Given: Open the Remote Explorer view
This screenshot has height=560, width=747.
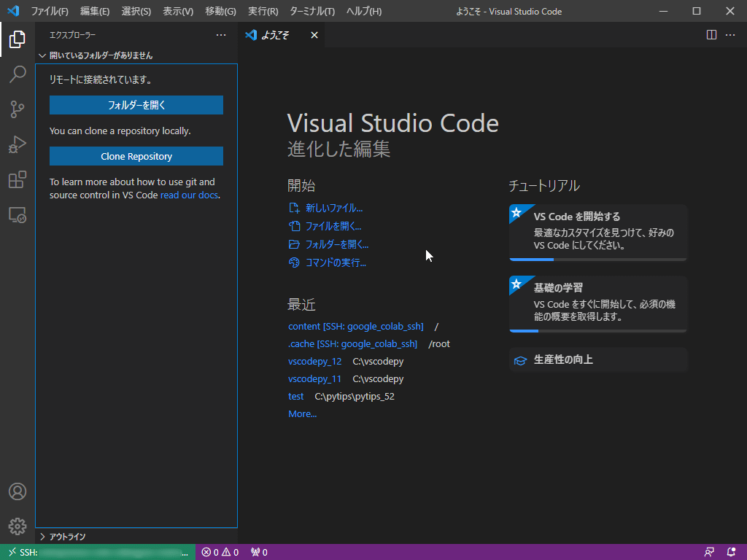Looking at the screenshot, I should coord(18,214).
